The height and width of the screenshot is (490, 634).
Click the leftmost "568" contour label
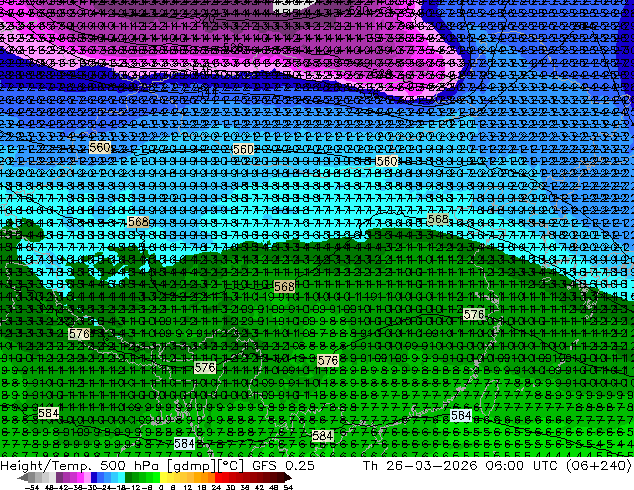(138, 222)
